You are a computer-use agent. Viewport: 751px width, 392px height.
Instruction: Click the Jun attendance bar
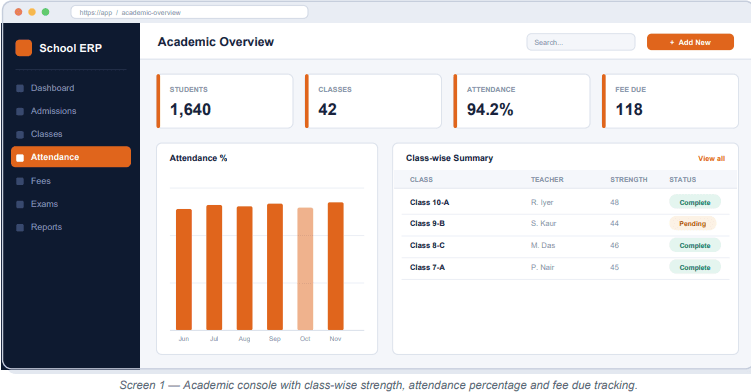click(x=184, y=270)
